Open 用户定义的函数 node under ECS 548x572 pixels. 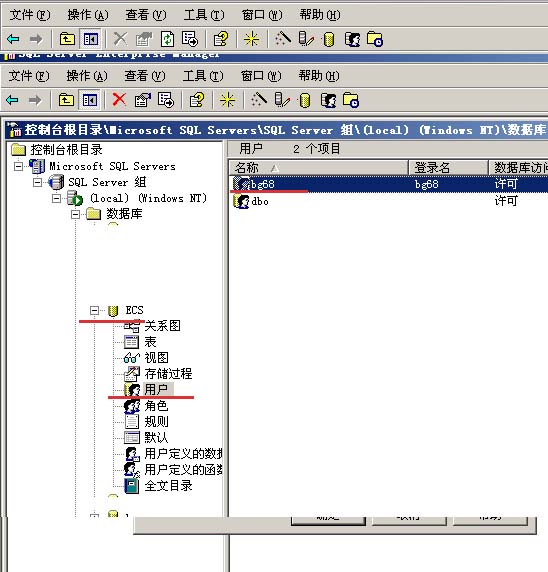click(183, 469)
